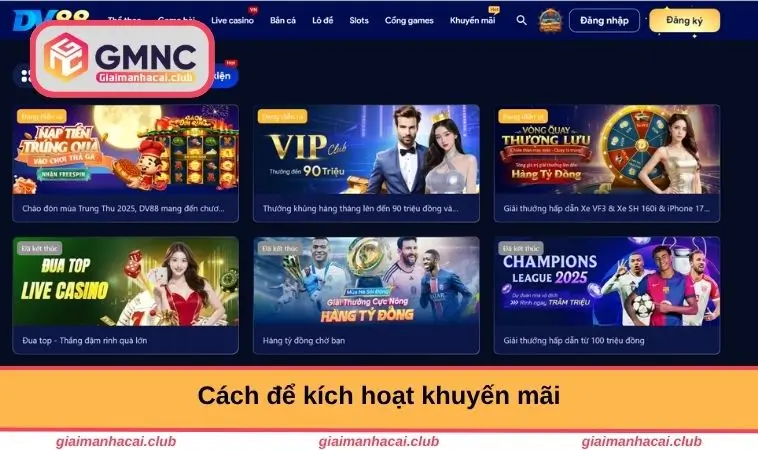Click the Hot badge on Khuyến mãi
The image size is (758, 450).
click(494, 9)
